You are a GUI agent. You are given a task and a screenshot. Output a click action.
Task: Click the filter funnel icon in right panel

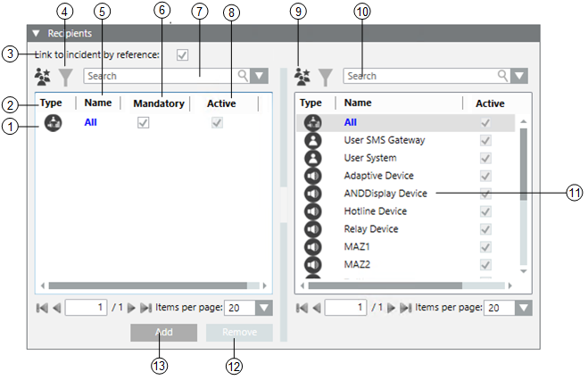click(x=326, y=76)
